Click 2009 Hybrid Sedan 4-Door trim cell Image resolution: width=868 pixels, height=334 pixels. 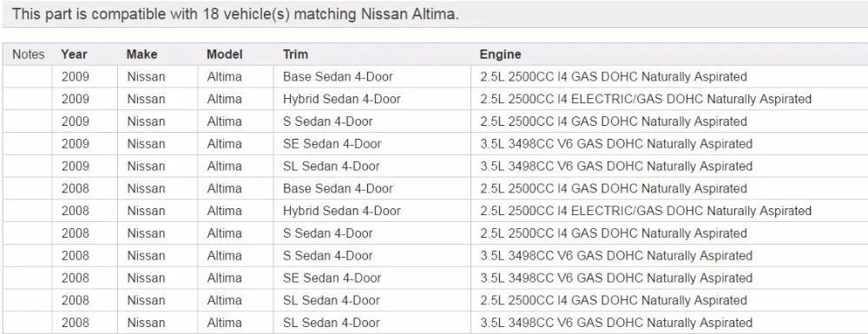(x=372, y=99)
